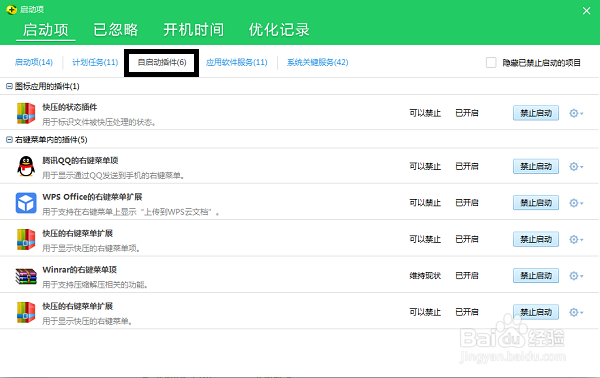Click the Winrar stacked books icon
Viewport: 600px width, 378px height.
pos(26,276)
